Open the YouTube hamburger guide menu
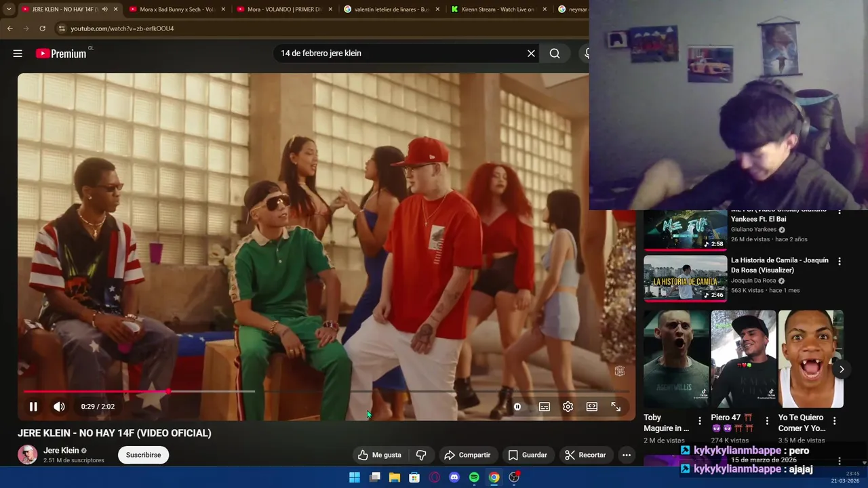Screen dimensions: 868x488 pyautogui.click(x=18, y=54)
